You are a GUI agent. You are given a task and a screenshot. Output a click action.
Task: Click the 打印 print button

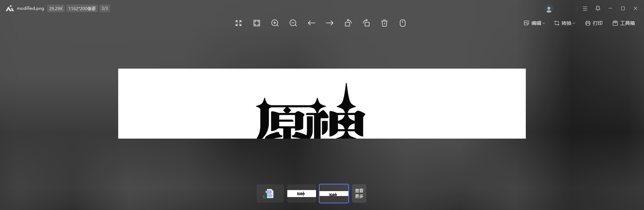coord(594,23)
